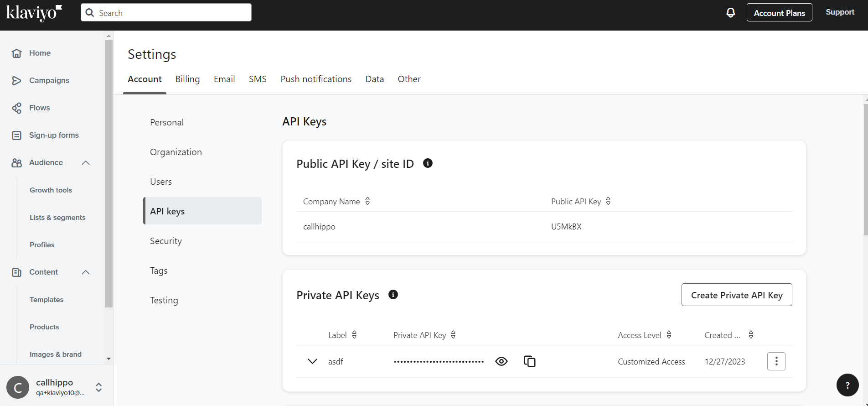
Task: Collapse the Content section
Action: pos(86,272)
